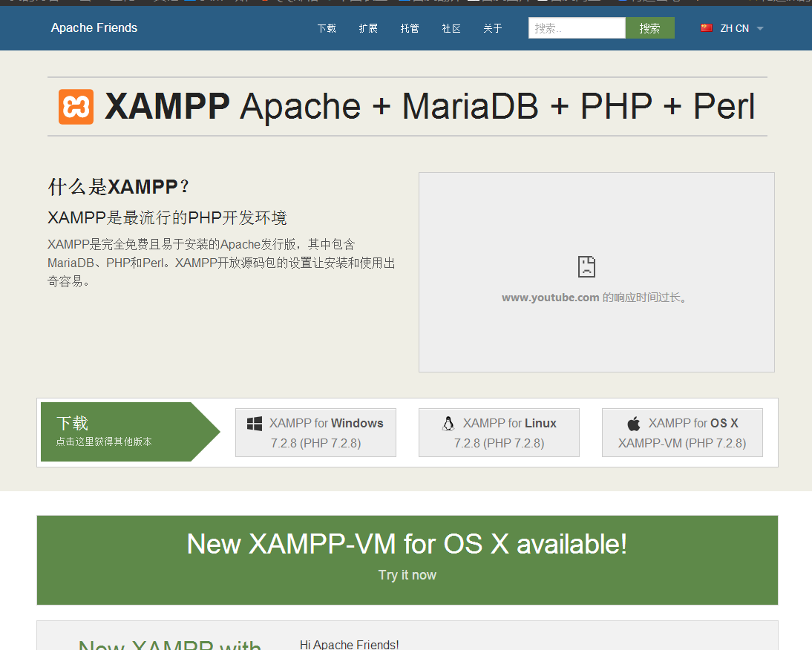The height and width of the screenshot is (650, 812).
Task: Click the Try it now link
Action: [x=407, y=575]
